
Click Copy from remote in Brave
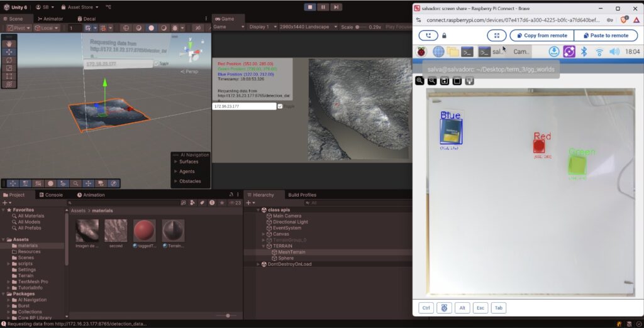(541, 36)
